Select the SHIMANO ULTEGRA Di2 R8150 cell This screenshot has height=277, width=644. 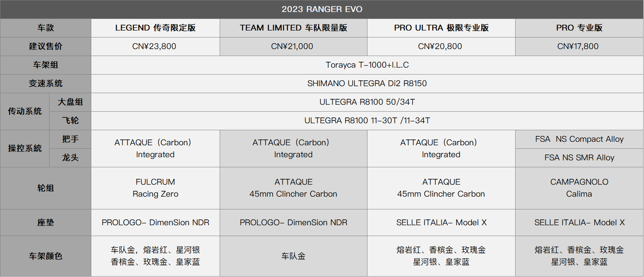[367, 83]
